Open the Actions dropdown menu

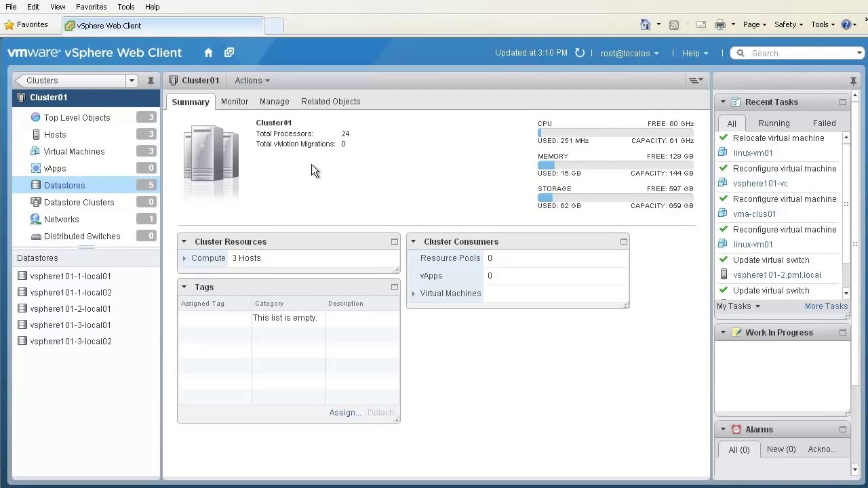click(x=252, y=81)
